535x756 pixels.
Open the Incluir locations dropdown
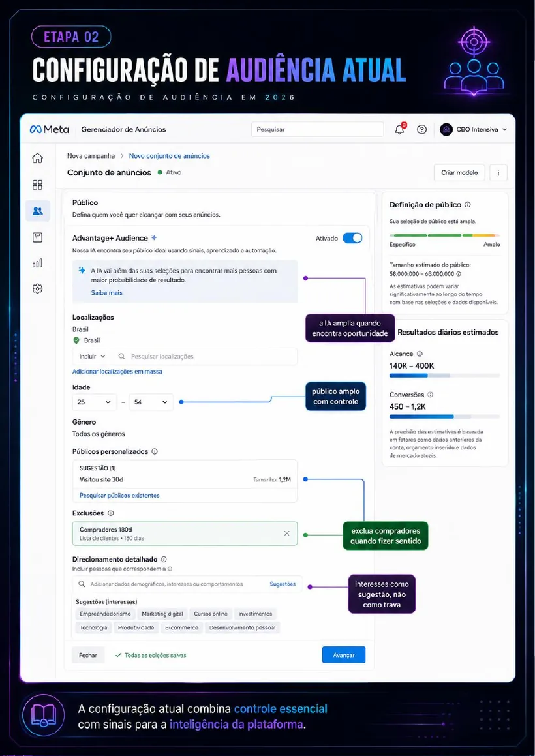(x=92, y=356)
